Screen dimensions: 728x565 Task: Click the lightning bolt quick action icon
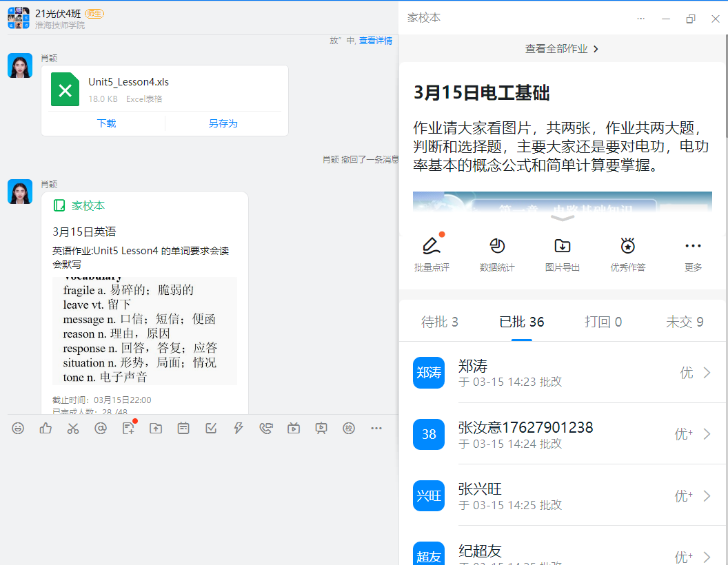[x=239, y=429]
